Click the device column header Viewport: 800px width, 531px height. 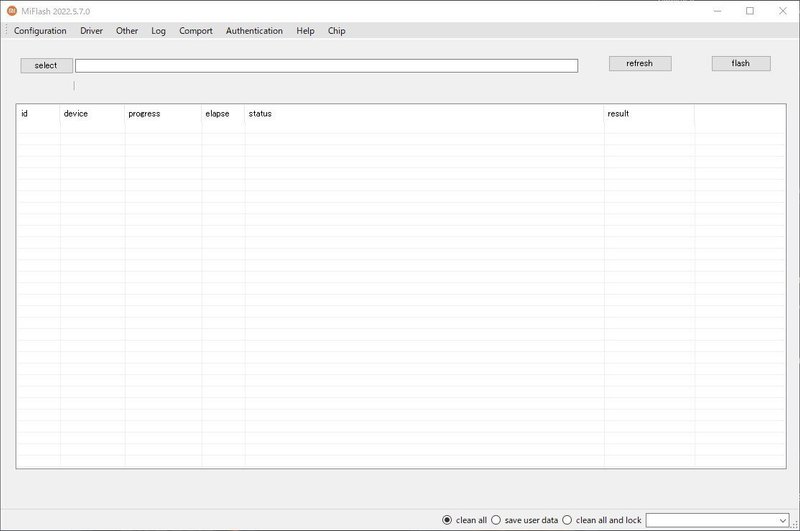(92, 114)
